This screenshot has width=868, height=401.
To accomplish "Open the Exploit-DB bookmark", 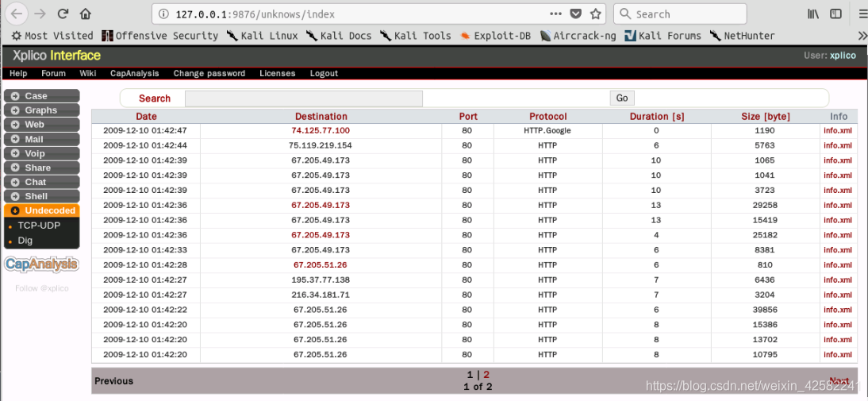I will coord(495,36).
